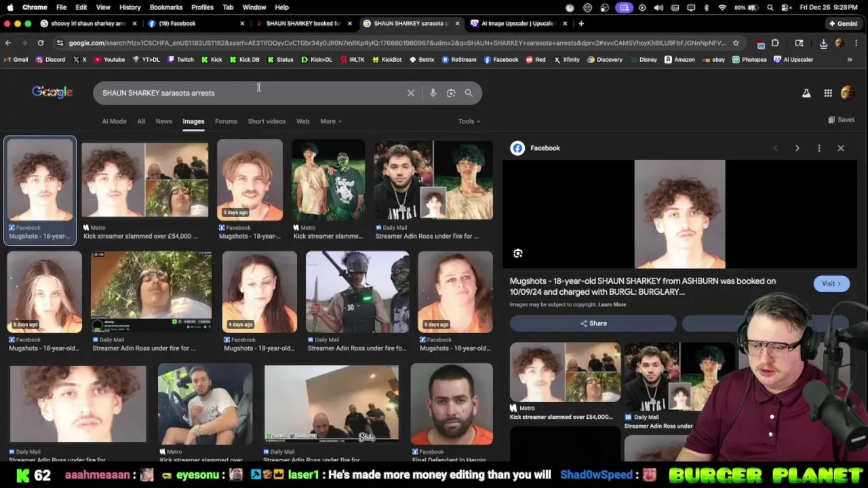The width and height of the screenshot is (868, 488).
Task: Open Chrome downloads
Action: click(823, 43)
